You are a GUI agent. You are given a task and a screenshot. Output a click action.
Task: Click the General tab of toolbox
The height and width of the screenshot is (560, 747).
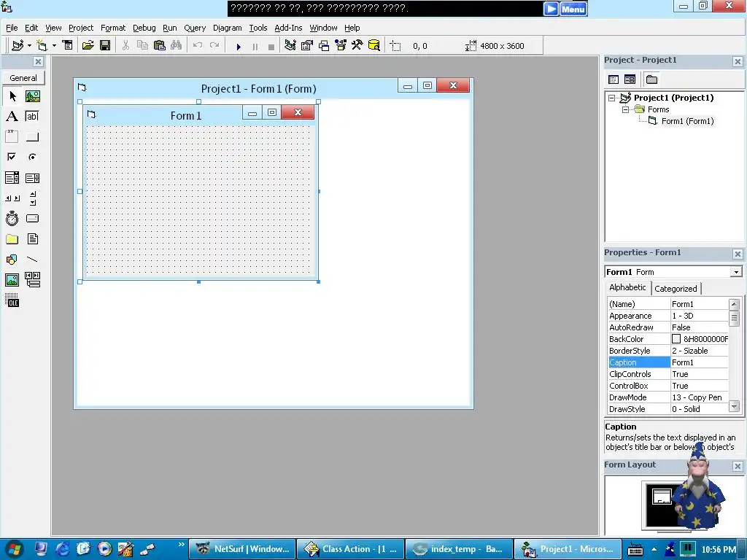(23, 77)
